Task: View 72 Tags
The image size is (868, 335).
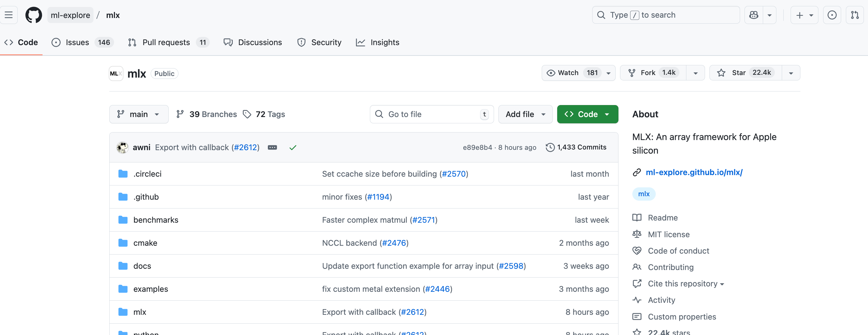Action: [264, 114]
